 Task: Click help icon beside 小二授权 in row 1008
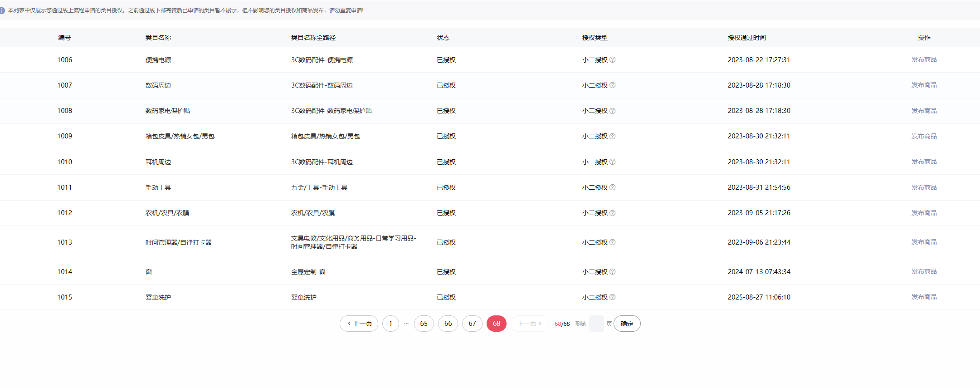coord(612,111)
